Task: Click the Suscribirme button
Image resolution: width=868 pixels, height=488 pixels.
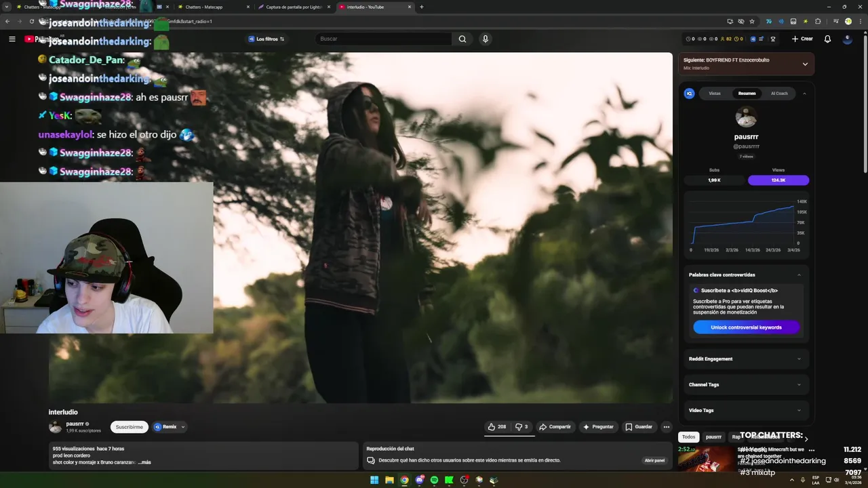Action: click(x=129, y=427)
